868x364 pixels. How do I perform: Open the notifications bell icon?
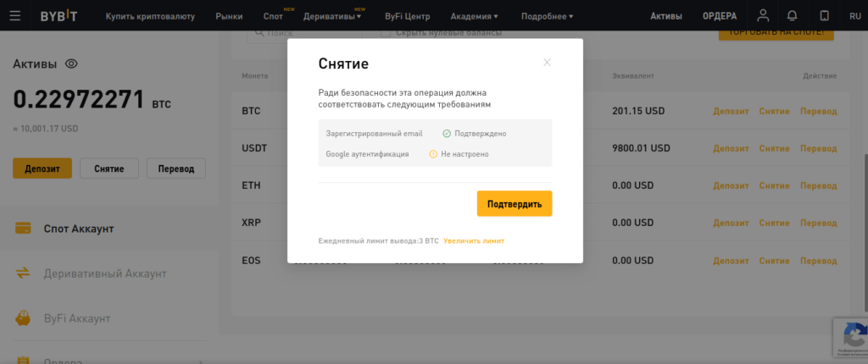coord(792,16)
